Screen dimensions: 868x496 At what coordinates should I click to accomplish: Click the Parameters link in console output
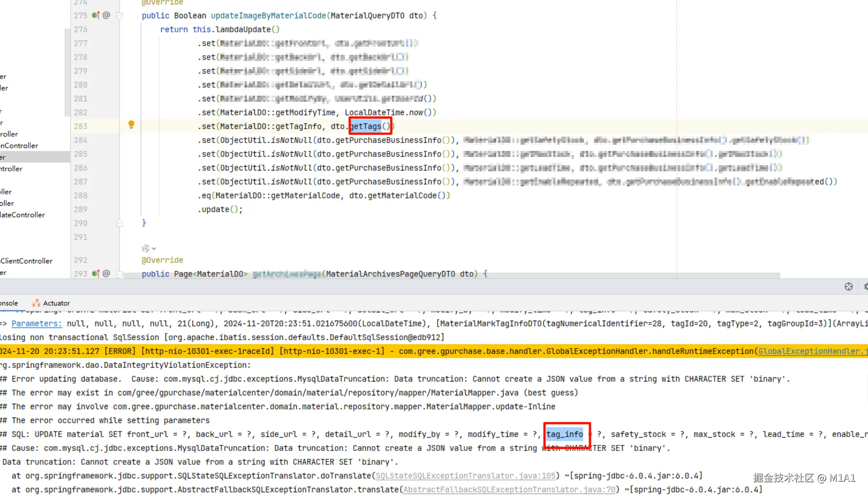pos(36,323)
